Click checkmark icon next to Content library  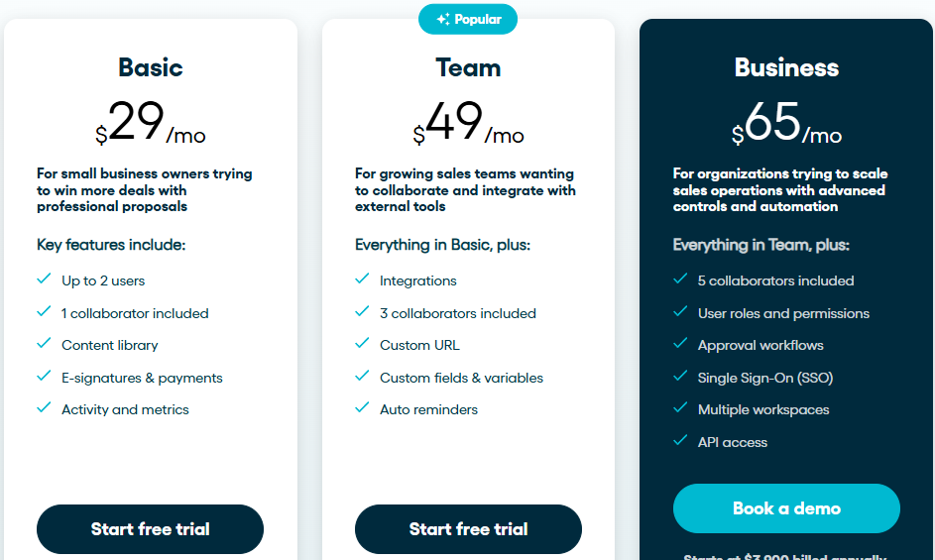[44, 344]
